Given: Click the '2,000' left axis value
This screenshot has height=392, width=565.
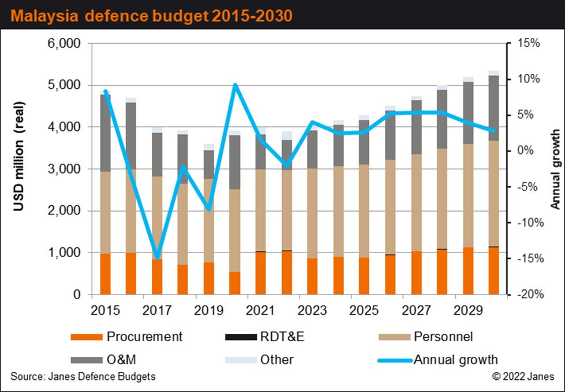Looking at the screenshot, I should click(64, 210).
